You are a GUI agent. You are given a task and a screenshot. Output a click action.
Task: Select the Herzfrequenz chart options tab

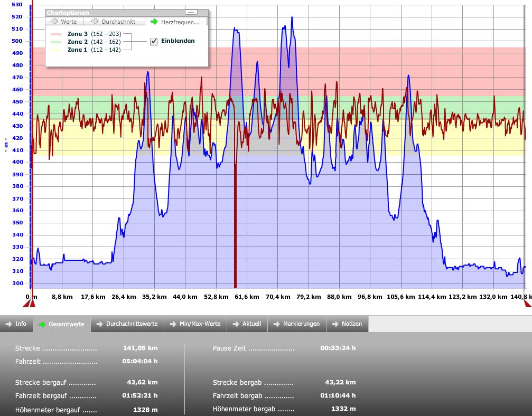176,22
